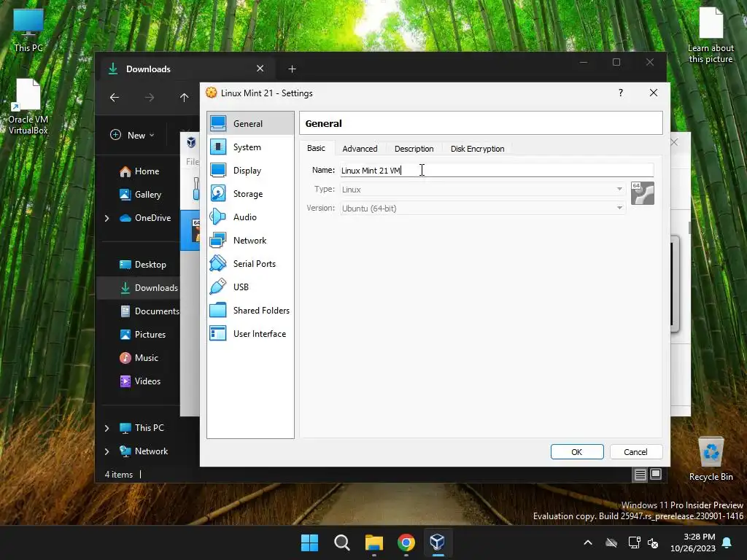Open the muted volume tray icon
Image resolution: width=747 pixels, height=560 pixels.
click(653, 542)
